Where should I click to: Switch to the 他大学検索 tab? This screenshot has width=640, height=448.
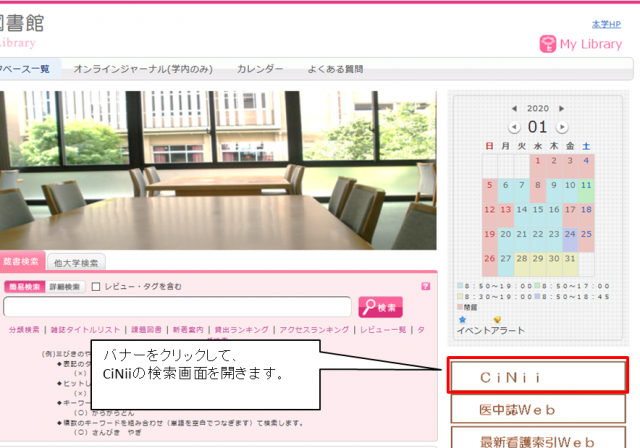pyautogui.click(x=77, y=262)
